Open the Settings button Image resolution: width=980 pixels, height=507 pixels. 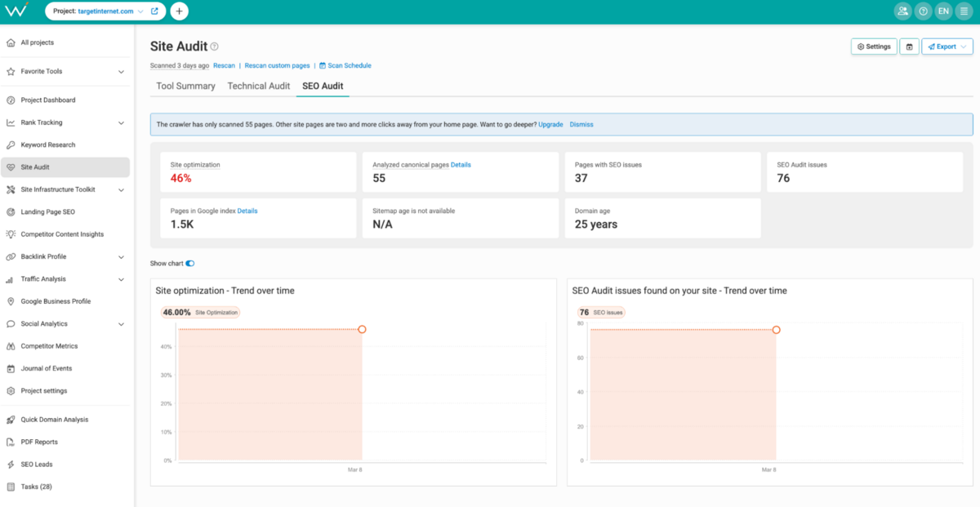[x=874, y=47]
